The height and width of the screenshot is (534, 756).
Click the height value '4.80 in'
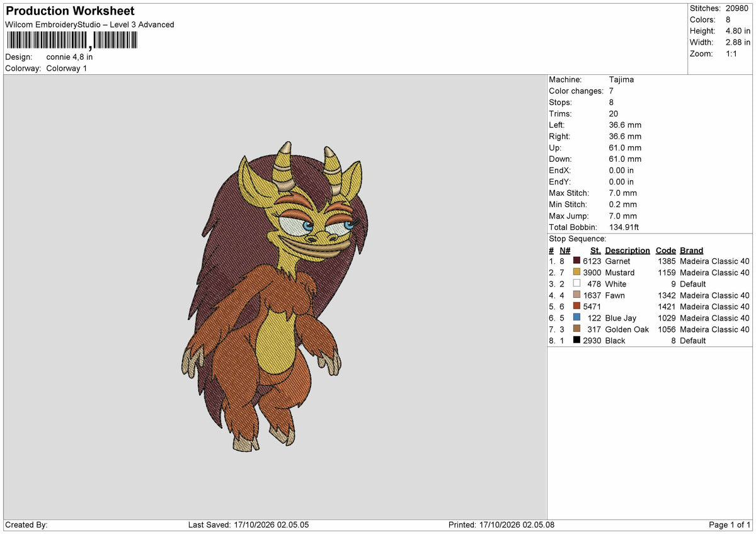click(x=738, y=31)
